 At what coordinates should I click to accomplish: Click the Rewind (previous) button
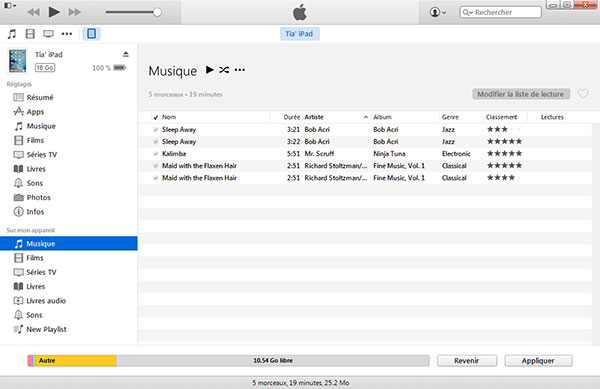34,12
